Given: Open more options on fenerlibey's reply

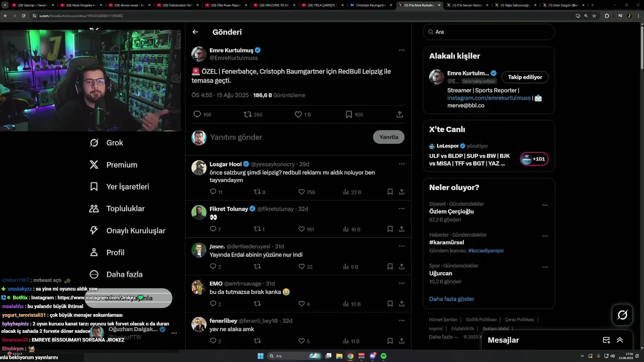Looking at the screenshot, I should (401, 321).
